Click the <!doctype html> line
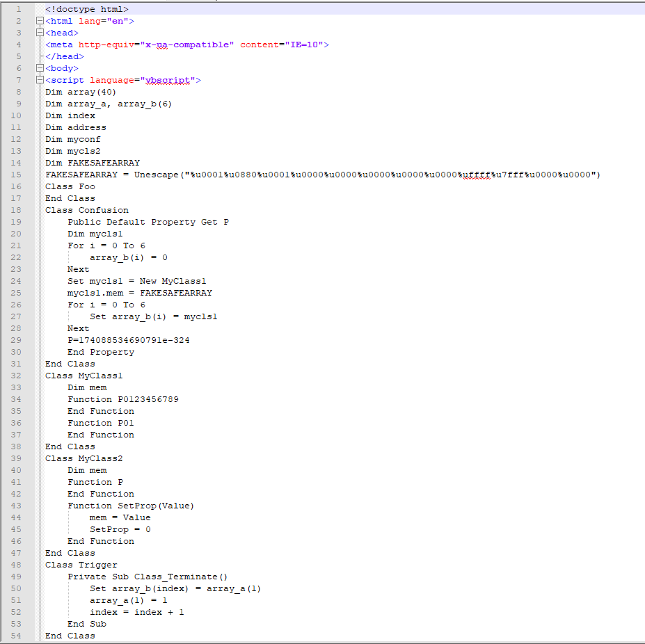Image resolution: width=645 pixels, height=644 pixels. (x=87, y=9)
